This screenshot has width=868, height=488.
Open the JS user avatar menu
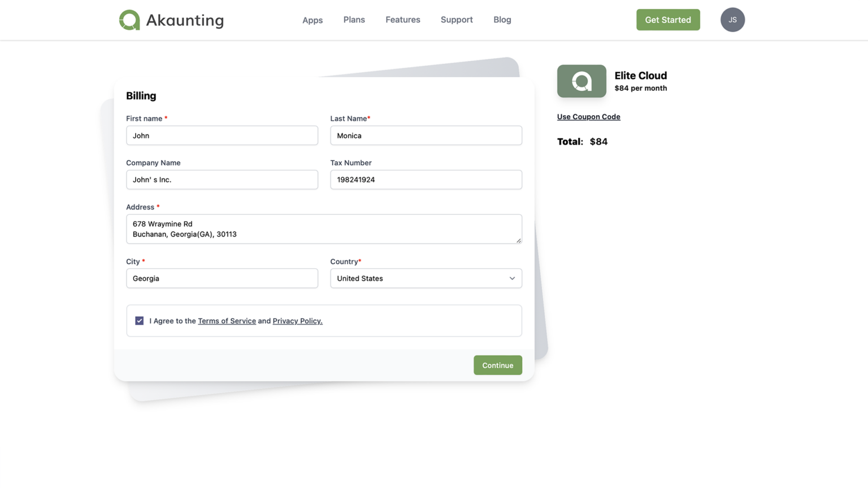[x=732, y=20]
